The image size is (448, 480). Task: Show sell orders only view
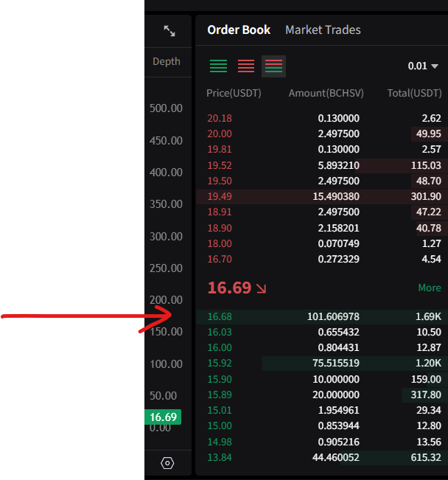246,66
